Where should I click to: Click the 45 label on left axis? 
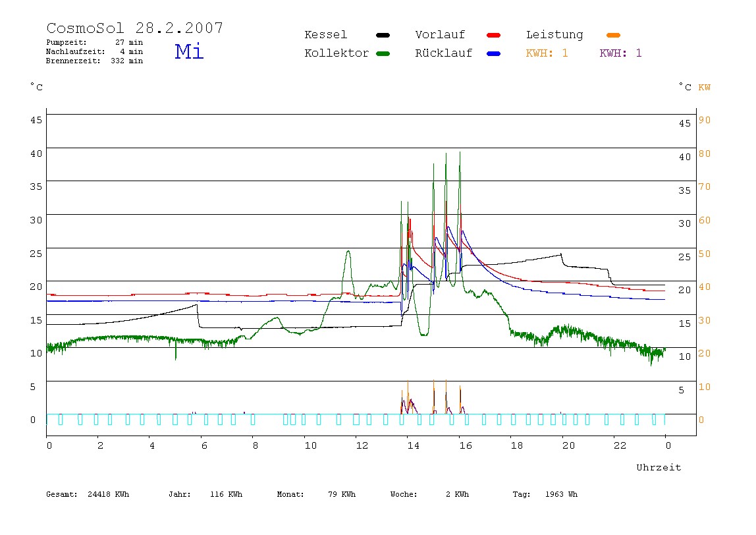[x=36, y=120]
